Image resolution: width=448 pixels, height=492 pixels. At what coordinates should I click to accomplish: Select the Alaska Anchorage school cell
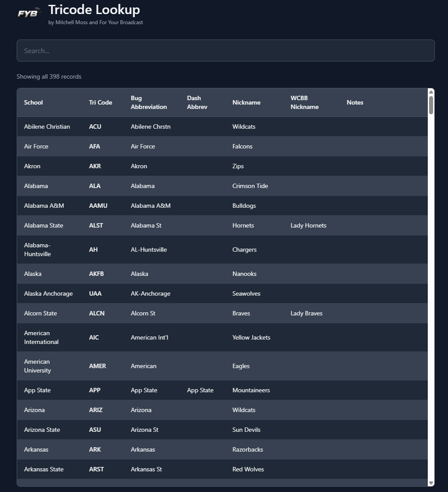(48, 293)
